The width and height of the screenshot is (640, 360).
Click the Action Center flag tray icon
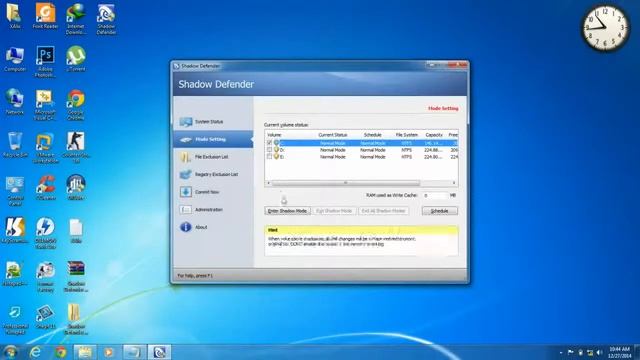[x=571, y=352]
